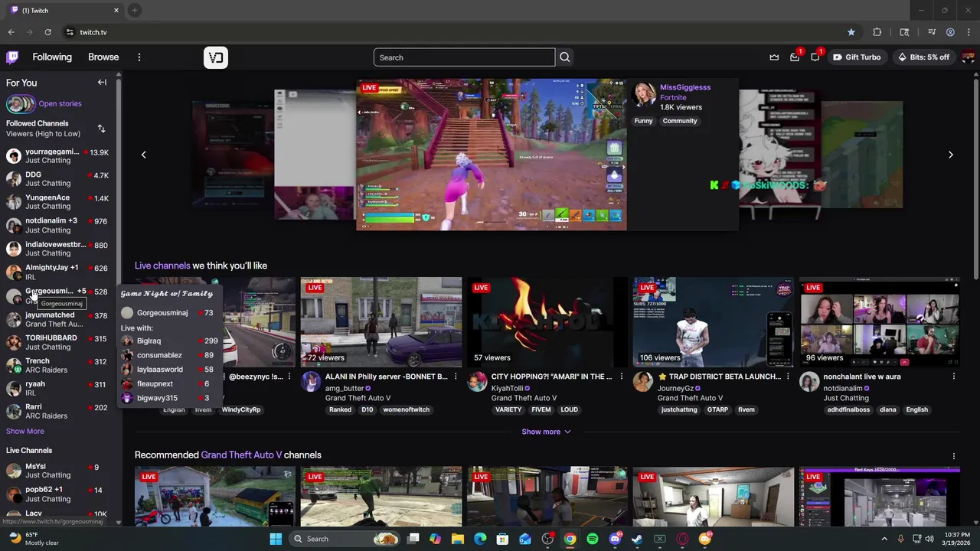Screen dimensions: 980x551
Task: Click the Chrome address bar
Action: pyautogui.click(x=452, y=32)
